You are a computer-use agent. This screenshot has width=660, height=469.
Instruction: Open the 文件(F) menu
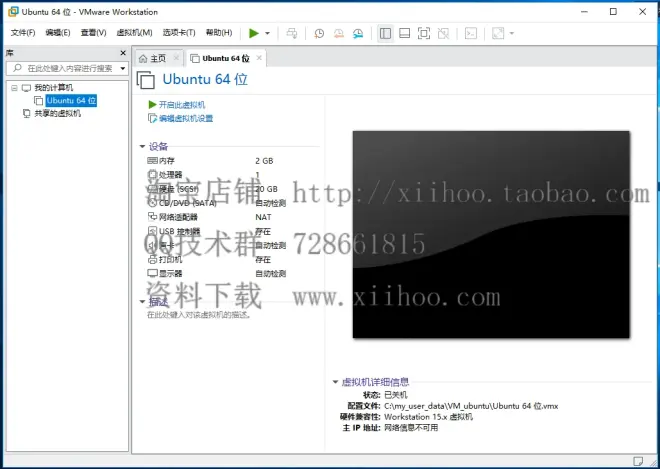[23, 33]
